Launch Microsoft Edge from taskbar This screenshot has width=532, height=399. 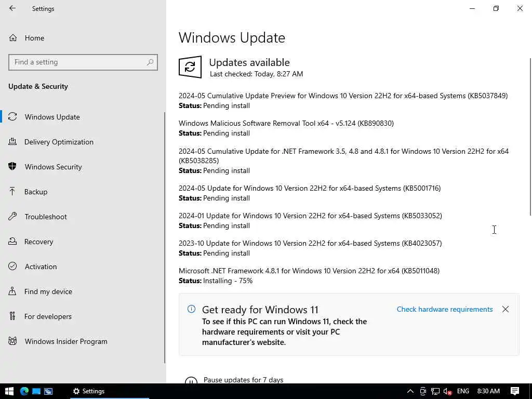pos(24,391)
